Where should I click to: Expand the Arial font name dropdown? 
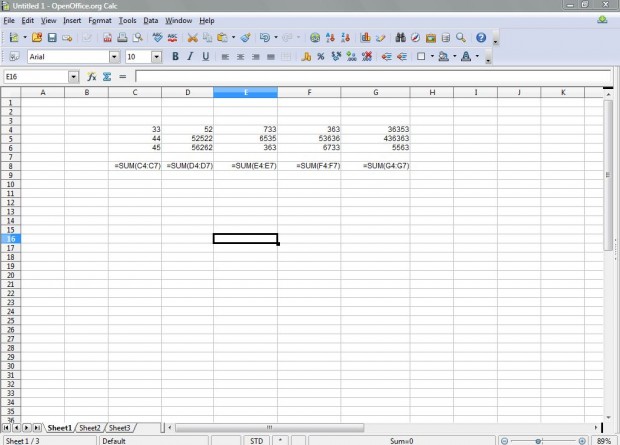(114, 57)
